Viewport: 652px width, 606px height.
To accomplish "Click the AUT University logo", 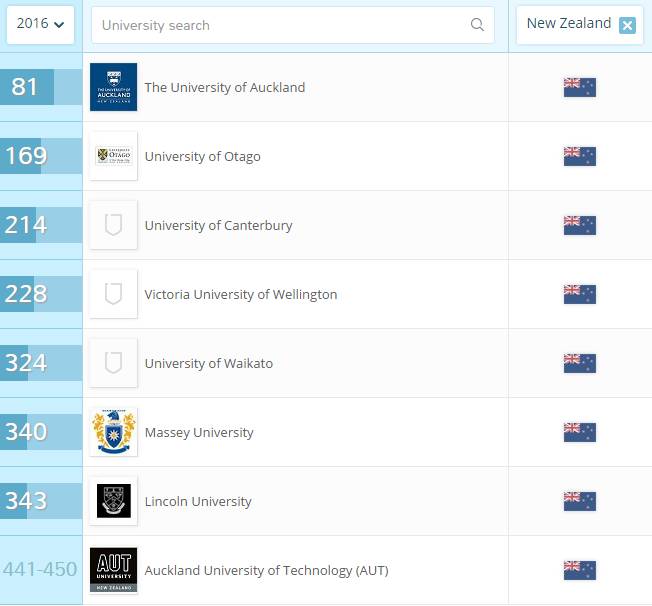I will [113, 570].
